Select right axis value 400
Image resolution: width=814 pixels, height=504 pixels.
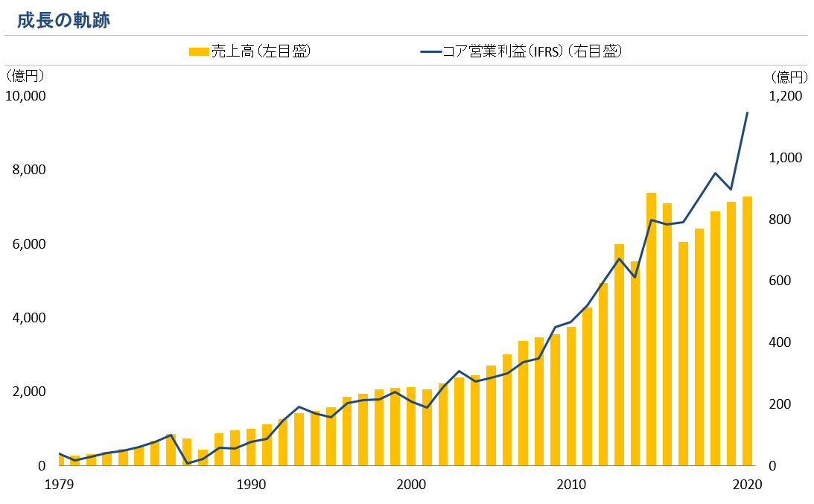pos(780,342)
